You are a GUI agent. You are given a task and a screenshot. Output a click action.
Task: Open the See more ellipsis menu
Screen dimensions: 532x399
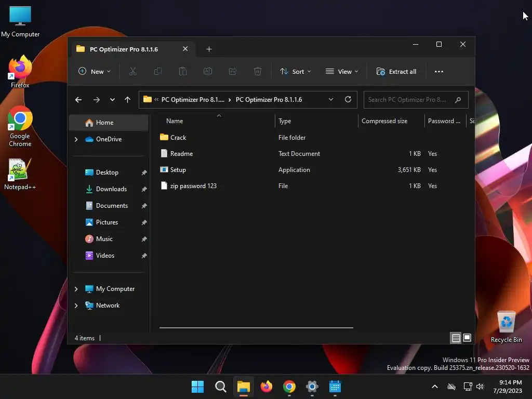(x=438, y=72)
